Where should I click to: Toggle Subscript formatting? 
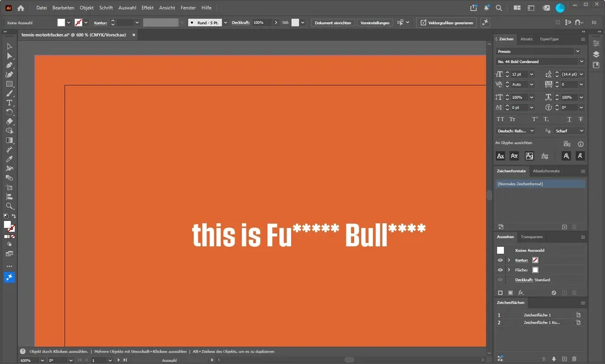coord(546,119)
